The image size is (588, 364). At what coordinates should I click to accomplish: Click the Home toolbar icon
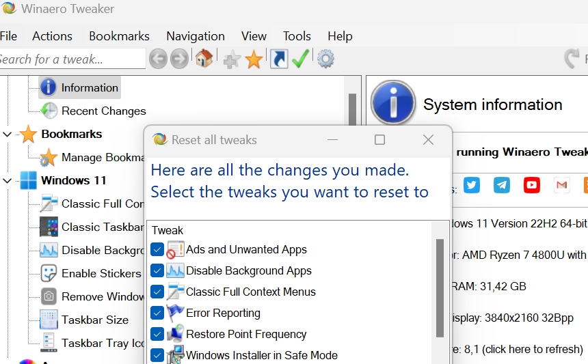click(x=204, y=59)
